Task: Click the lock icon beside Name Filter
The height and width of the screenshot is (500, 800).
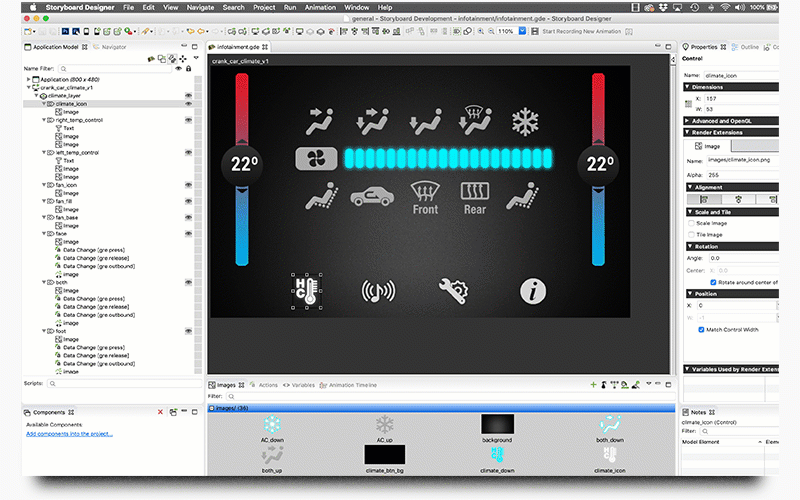Action: tap(189, 68)
